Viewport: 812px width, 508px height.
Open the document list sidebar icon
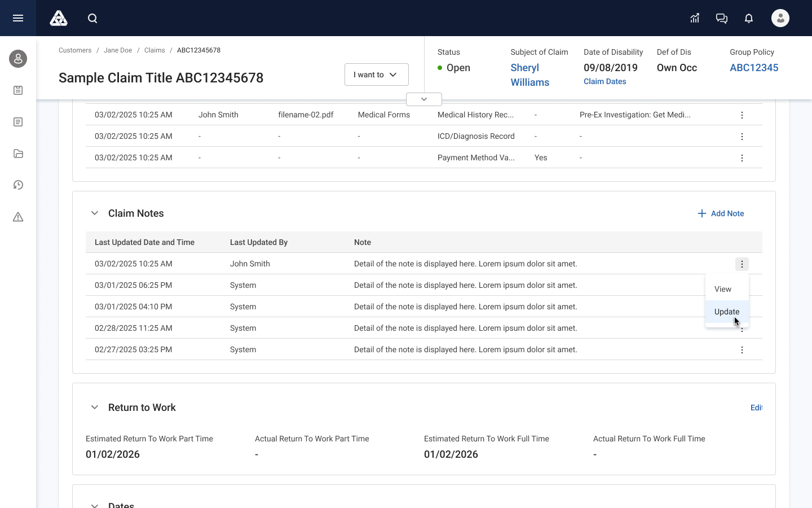coord(18,122)
